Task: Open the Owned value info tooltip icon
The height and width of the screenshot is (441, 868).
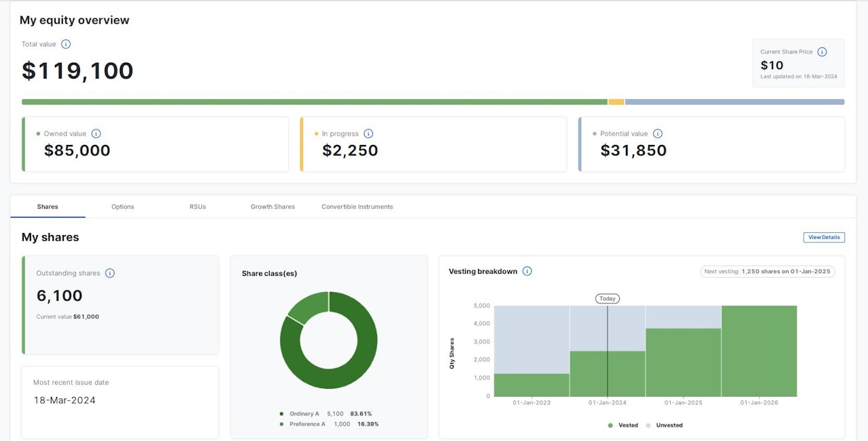Action: pyautogui.click(x=96, y=134)
